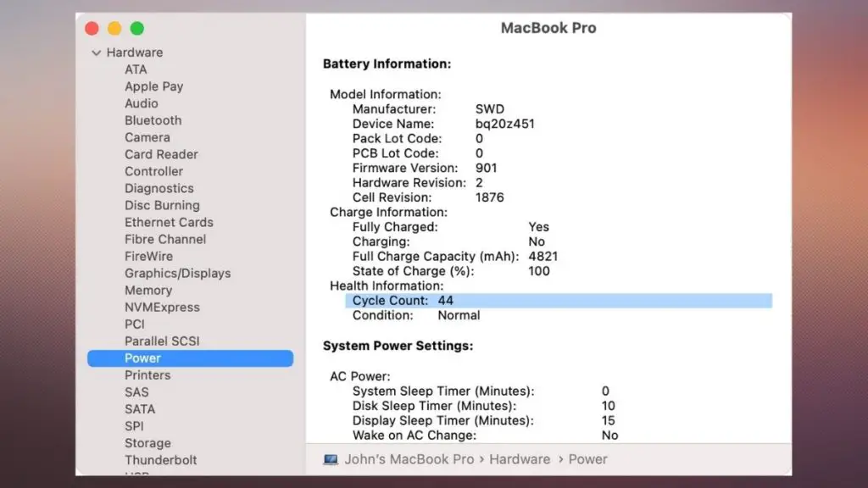
Task: Select SPI in the sidebar
Action: 134,427
